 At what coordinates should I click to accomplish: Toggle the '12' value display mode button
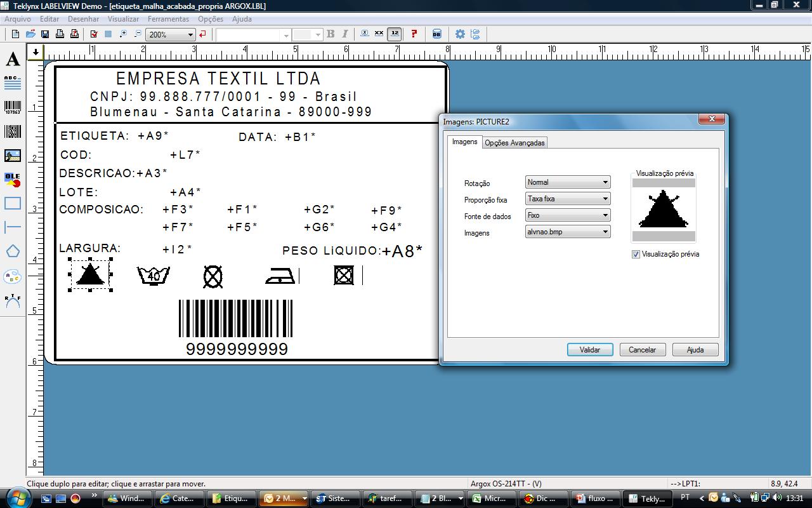[x=395, y=34]
